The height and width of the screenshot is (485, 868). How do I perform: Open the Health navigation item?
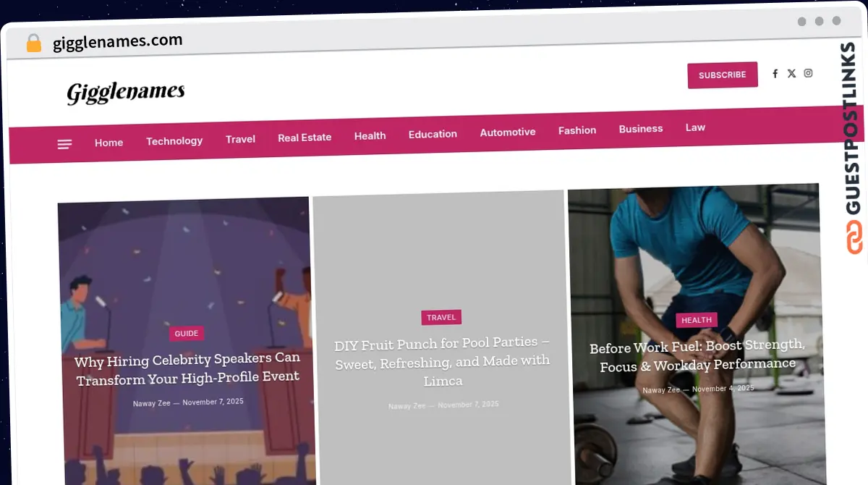pyautogui.click(x=370, y=135)
